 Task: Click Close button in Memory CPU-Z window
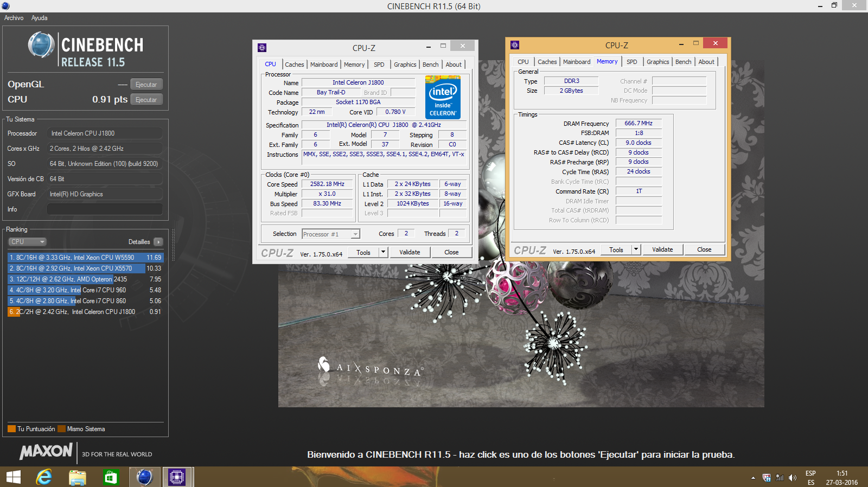click(704, 249)
